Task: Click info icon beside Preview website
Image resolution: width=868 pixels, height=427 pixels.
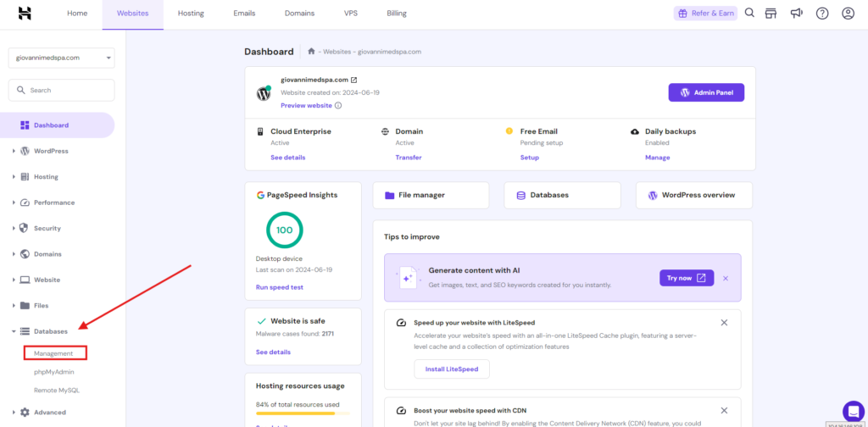Action: click(338, 106)
